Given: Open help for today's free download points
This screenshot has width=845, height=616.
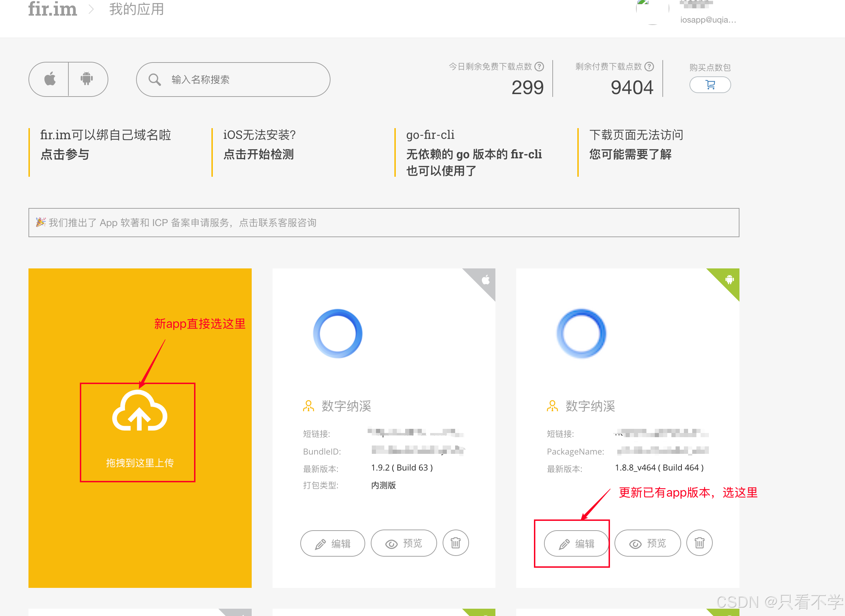Looking at the screenshot, I should click(x=539, y=66).
